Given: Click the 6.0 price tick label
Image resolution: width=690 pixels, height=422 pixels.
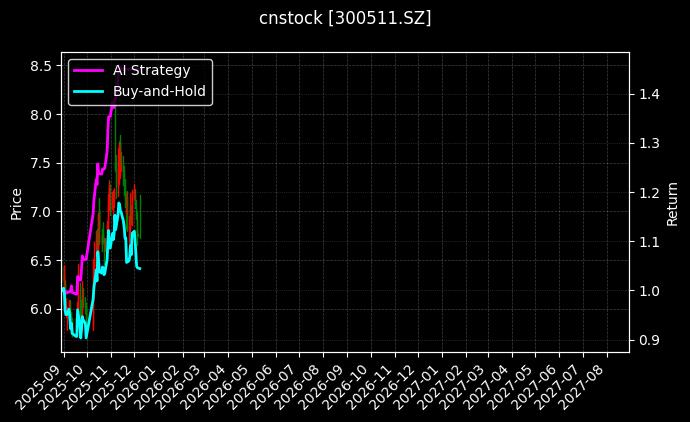Looking at the screenshot, I should pyautogui.click(x=41, y=309).
